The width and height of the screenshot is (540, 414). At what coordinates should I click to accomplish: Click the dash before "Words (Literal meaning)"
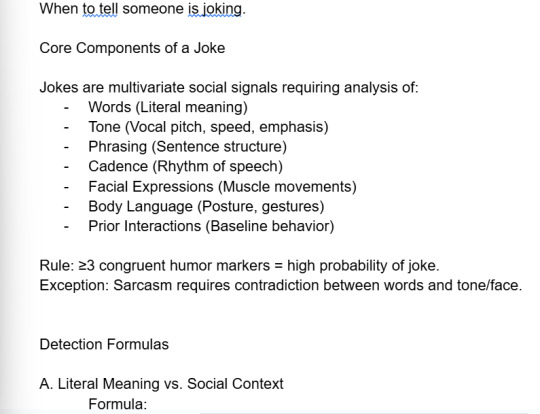click(66, 107)
